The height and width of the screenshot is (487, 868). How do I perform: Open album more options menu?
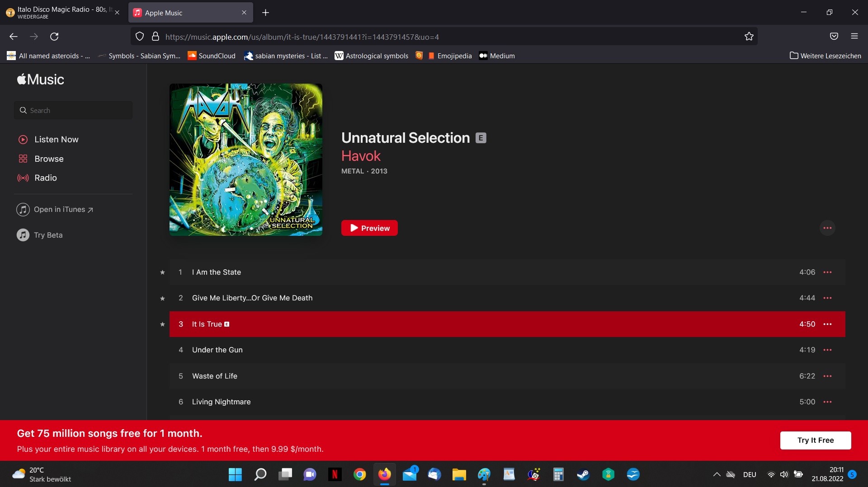click(x=827, y=228)
